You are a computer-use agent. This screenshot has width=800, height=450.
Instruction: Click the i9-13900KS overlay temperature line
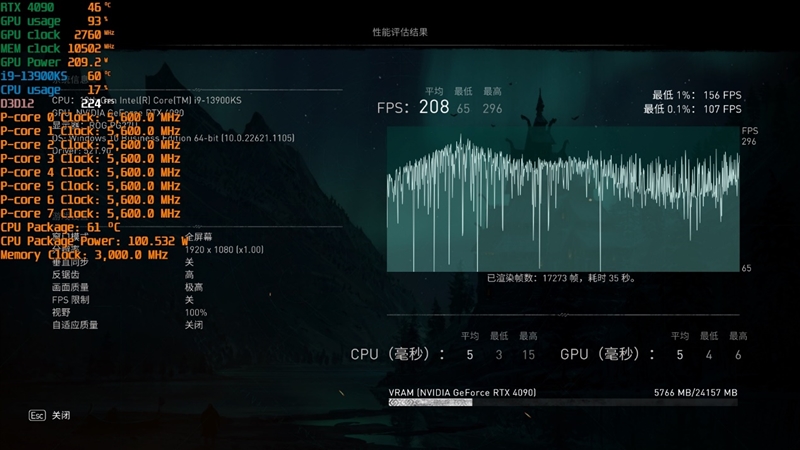(56, 76)
